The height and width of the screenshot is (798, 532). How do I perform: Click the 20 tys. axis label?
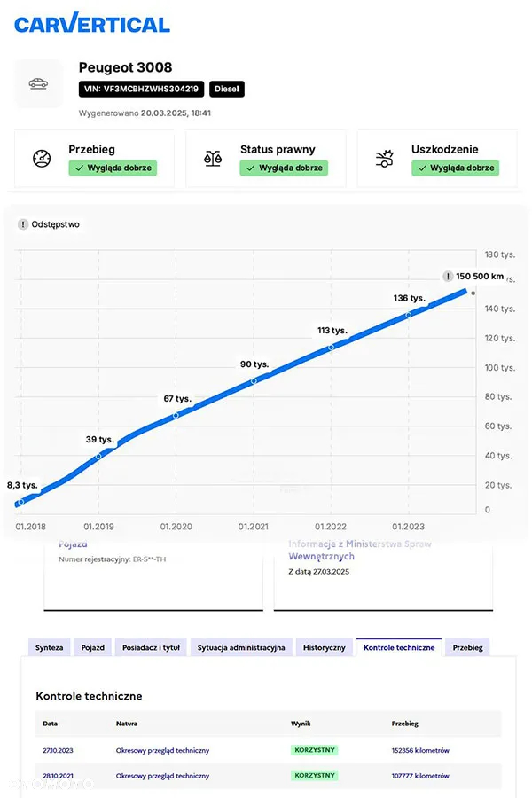pyautogui.click(x=498, y=485)
